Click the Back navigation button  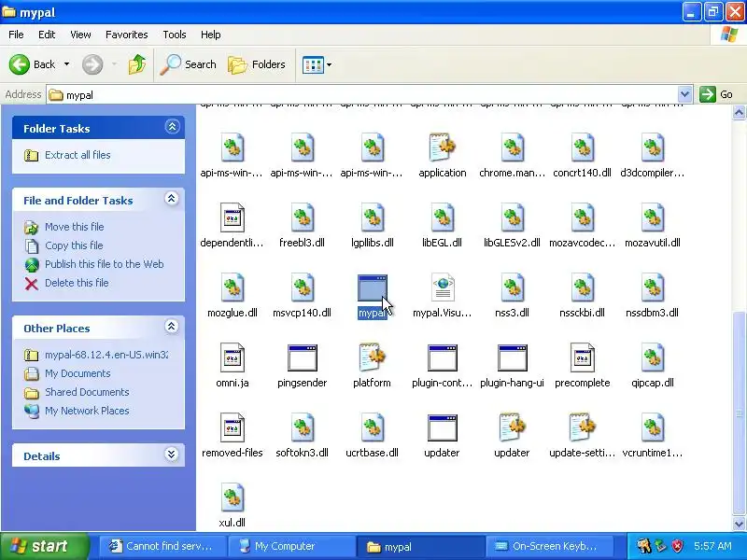(33, 64)
